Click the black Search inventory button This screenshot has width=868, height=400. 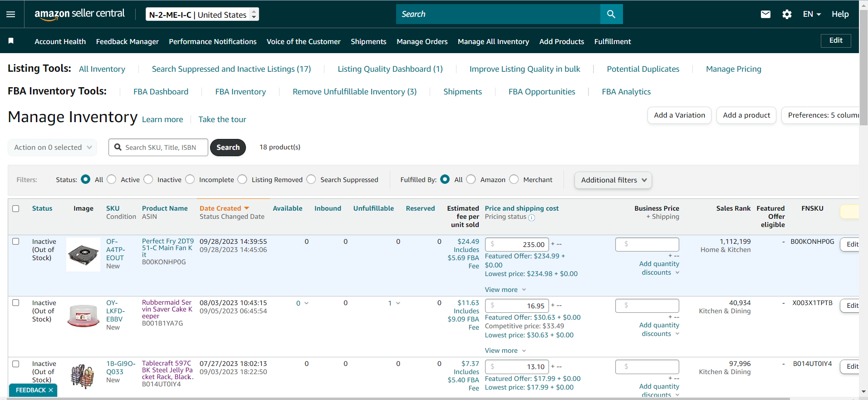click(228, 147)
